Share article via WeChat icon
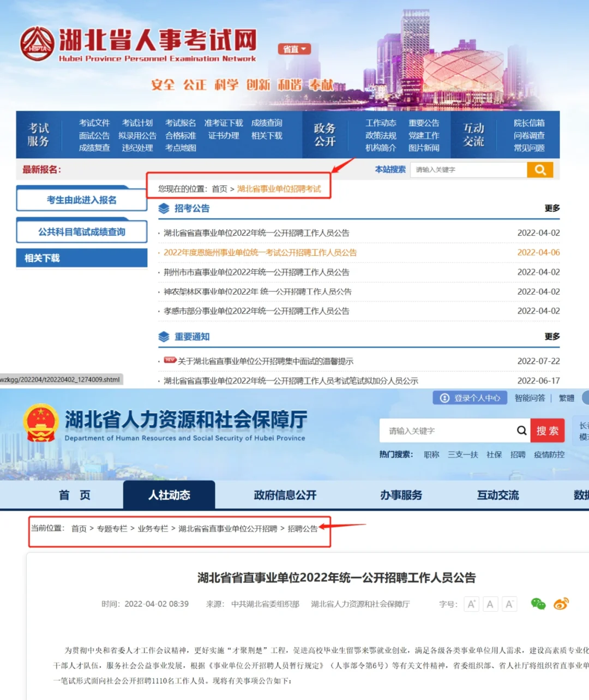Viewport: 589px width, 700px height. 538,603
